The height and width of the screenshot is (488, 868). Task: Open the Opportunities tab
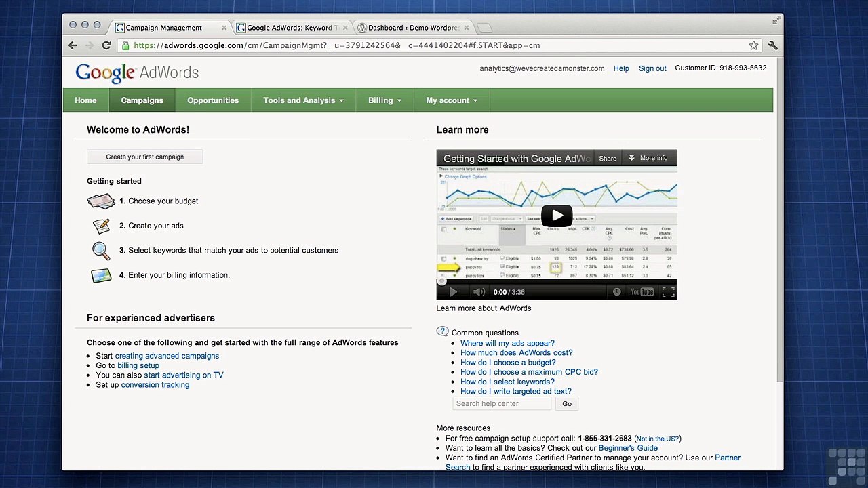(x=213, y=100)
